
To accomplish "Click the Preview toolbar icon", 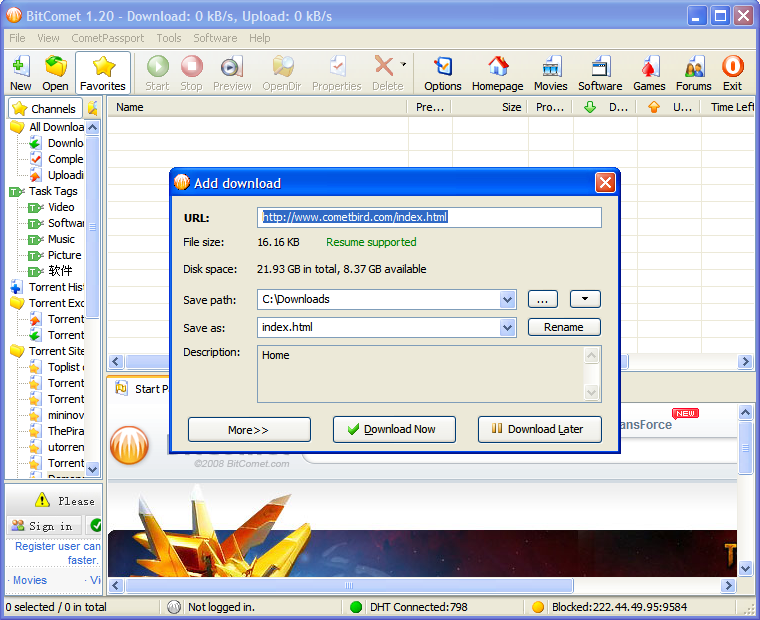I will click(x=232, y=73).
